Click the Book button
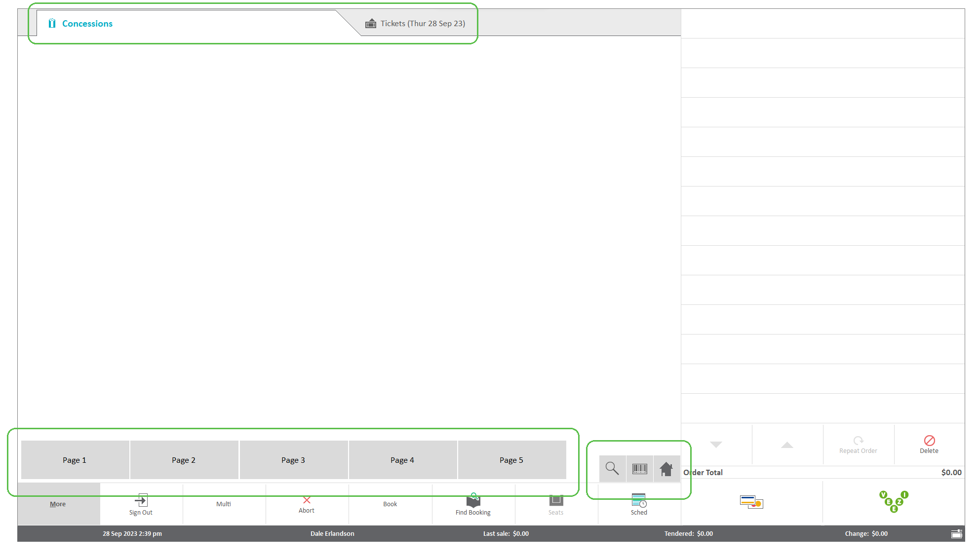Viewport: 979px width, 560px height. pos(390,504)
